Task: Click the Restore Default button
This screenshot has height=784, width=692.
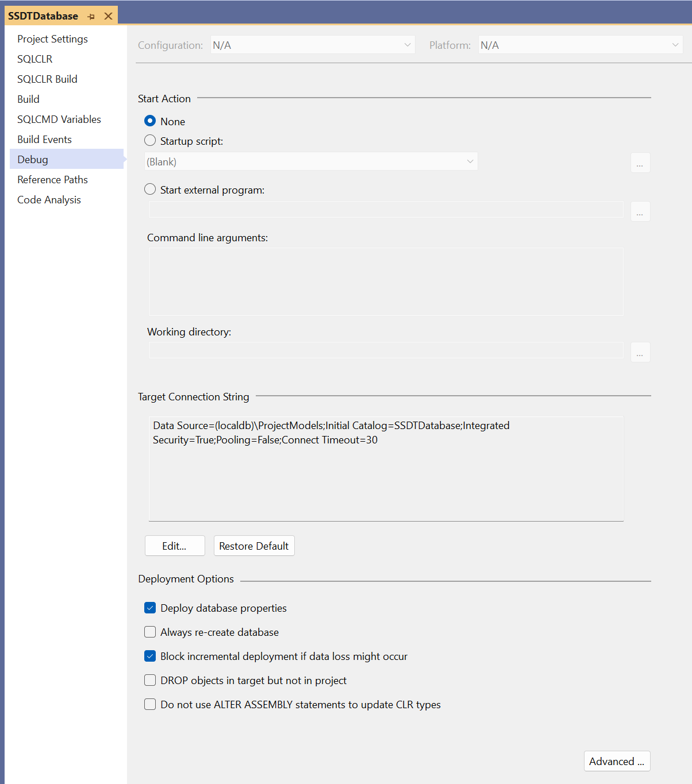Action: (x=254, y=546)
